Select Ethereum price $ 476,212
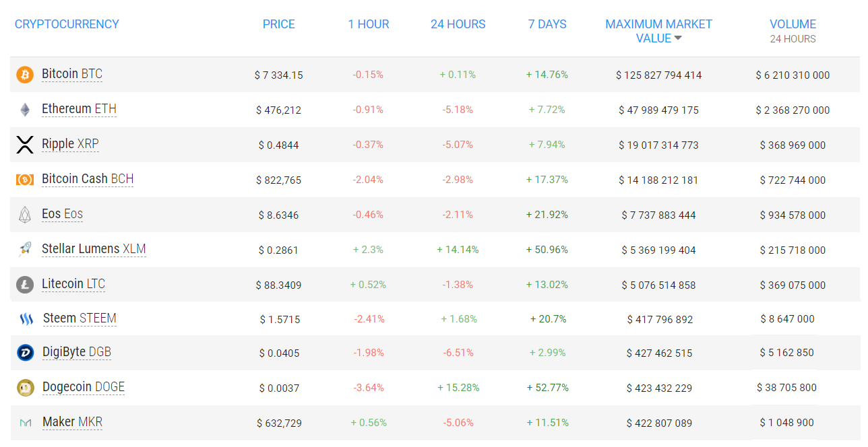The height and width of the screenshot is (447, 868). [x=279, y=110]
